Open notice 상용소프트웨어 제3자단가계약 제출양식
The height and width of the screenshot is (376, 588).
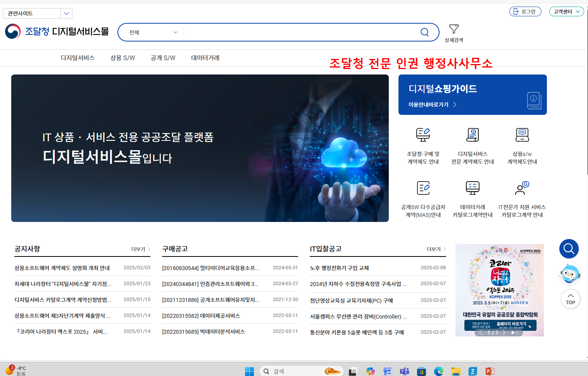[62, 316]
